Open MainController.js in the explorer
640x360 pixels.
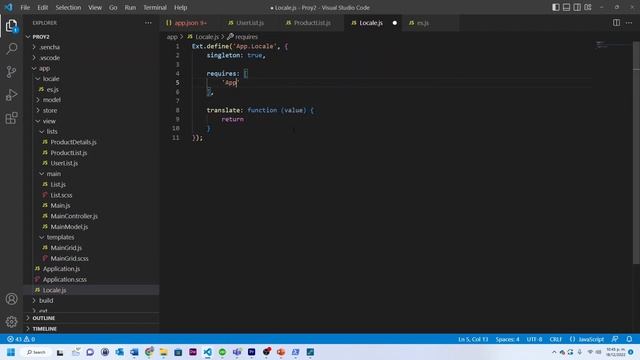pyautogui.click(x=74, y=216)
